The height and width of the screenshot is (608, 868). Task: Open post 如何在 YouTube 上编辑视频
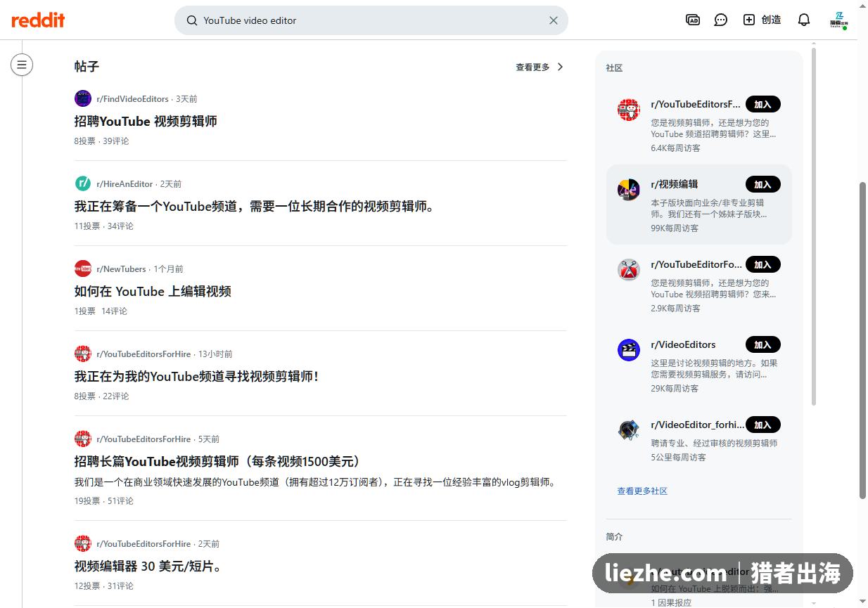[x=153, y=291]
